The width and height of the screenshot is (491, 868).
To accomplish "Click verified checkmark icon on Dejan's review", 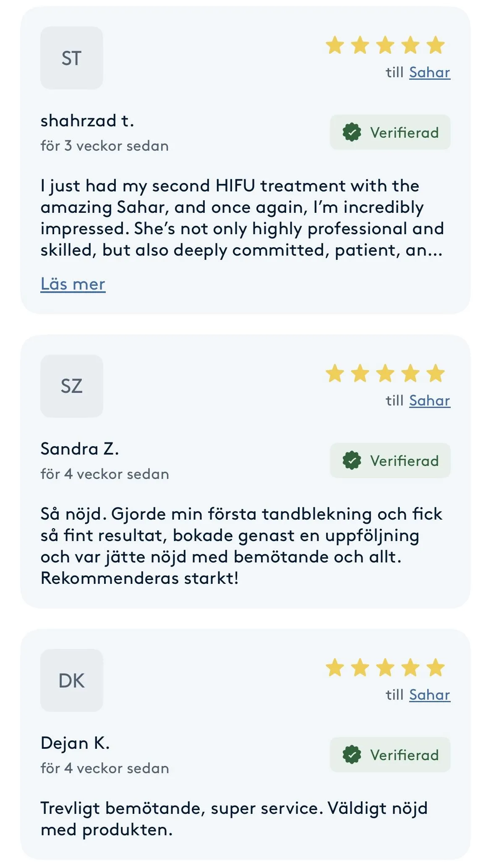I will (352, 755).
